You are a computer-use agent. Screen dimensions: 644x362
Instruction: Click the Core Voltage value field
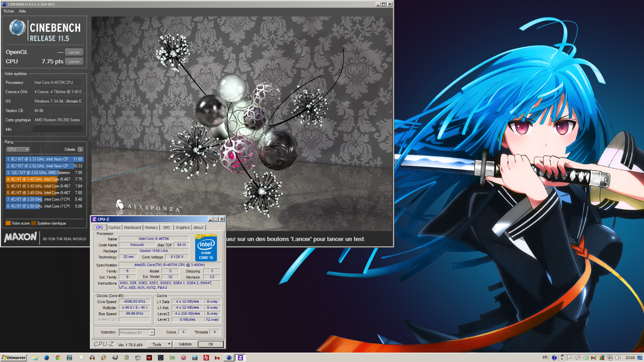[177, 257]
